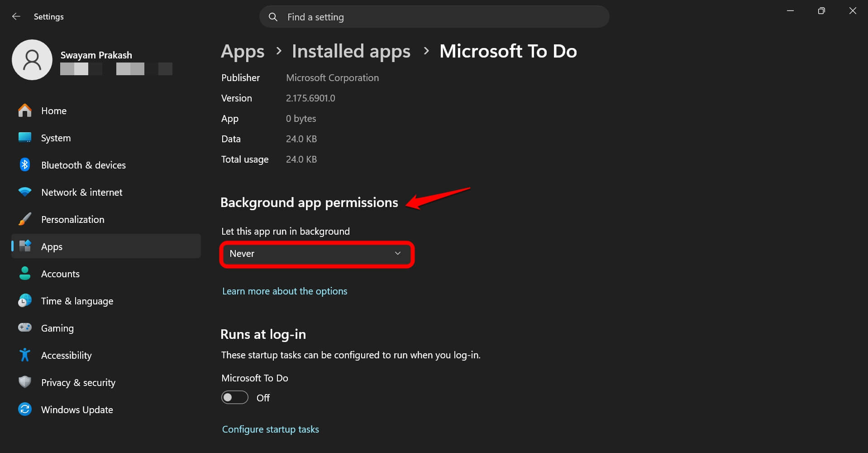Click 'Configure startup tasks' link
The height and width of the screenshot is (453, 868).
pyautogui.click(x=270, y=429)
